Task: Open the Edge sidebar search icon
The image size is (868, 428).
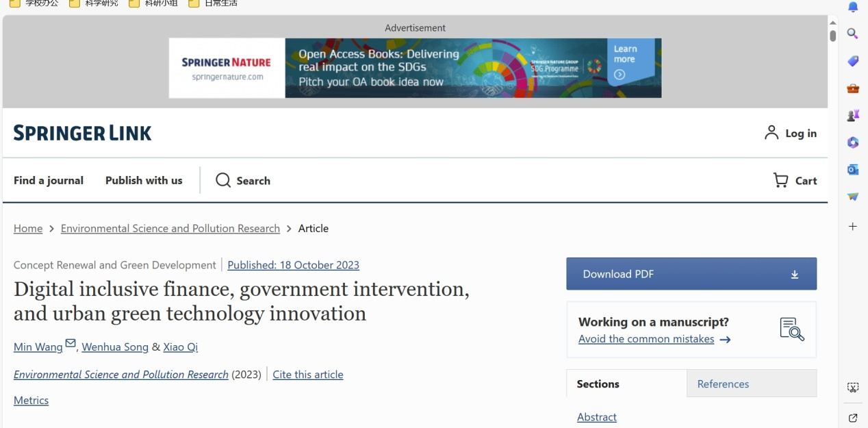Action: coord(852,34)
